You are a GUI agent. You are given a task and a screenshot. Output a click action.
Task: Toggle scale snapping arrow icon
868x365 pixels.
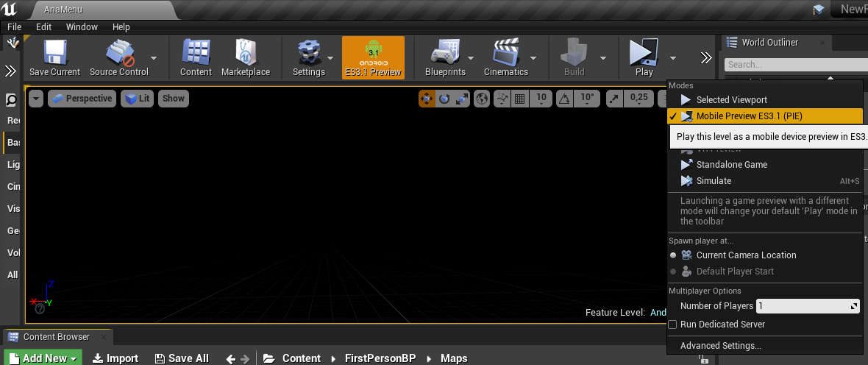coord(614,99)
